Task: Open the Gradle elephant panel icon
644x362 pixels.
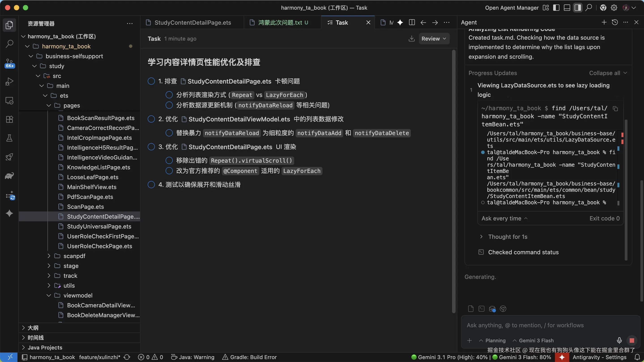Action: [x=9, y=175]
